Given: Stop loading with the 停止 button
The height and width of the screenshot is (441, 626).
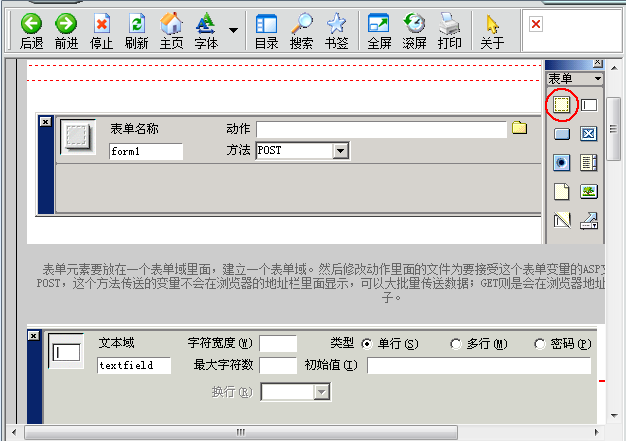Looking at the screenshot, I should [x=102, y=31].
